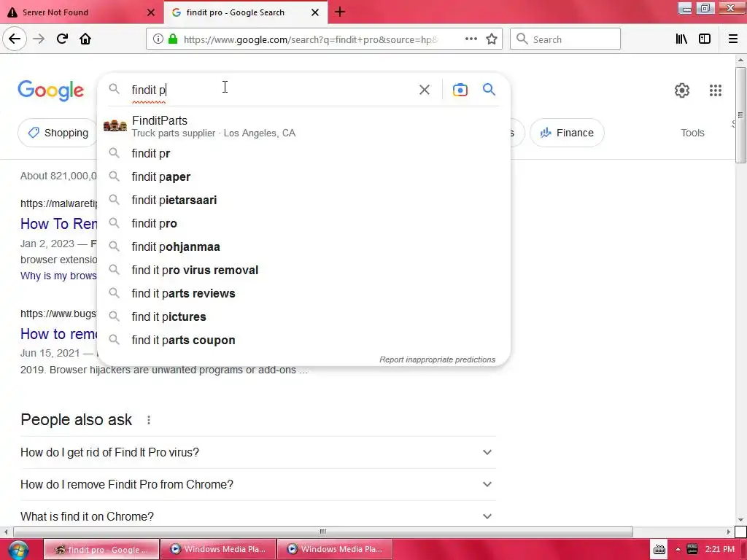747x560 pixels.
Task: Open the first Windows Media Player taskbar button
Action: pyautogui.click(x=218, y=550)
